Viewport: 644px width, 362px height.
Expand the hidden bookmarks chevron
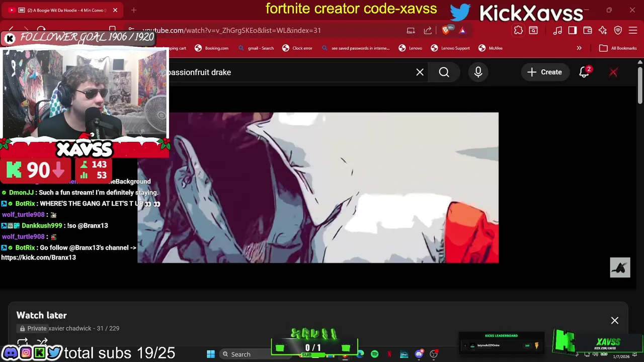coord(579,48)
